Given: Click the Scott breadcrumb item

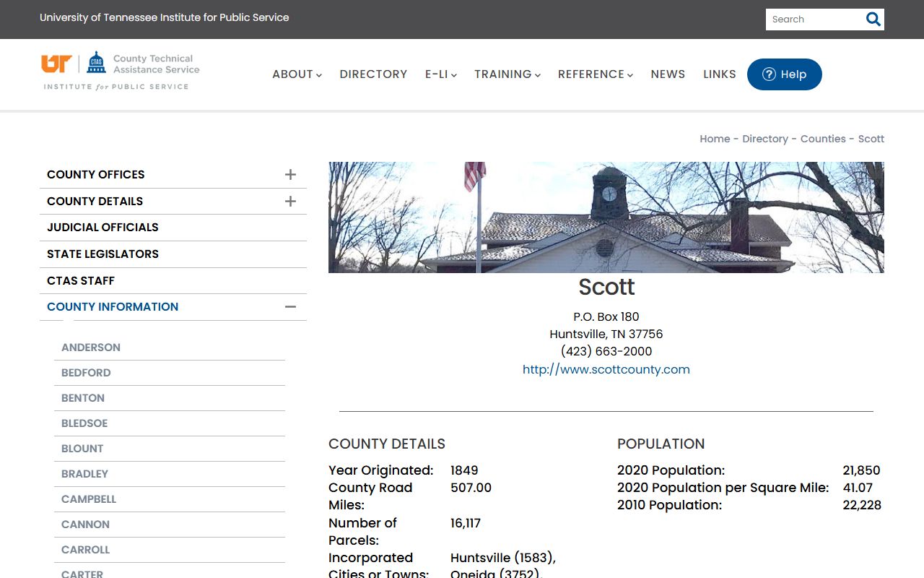Looking at the screenshot, I should tap(871, 139).
